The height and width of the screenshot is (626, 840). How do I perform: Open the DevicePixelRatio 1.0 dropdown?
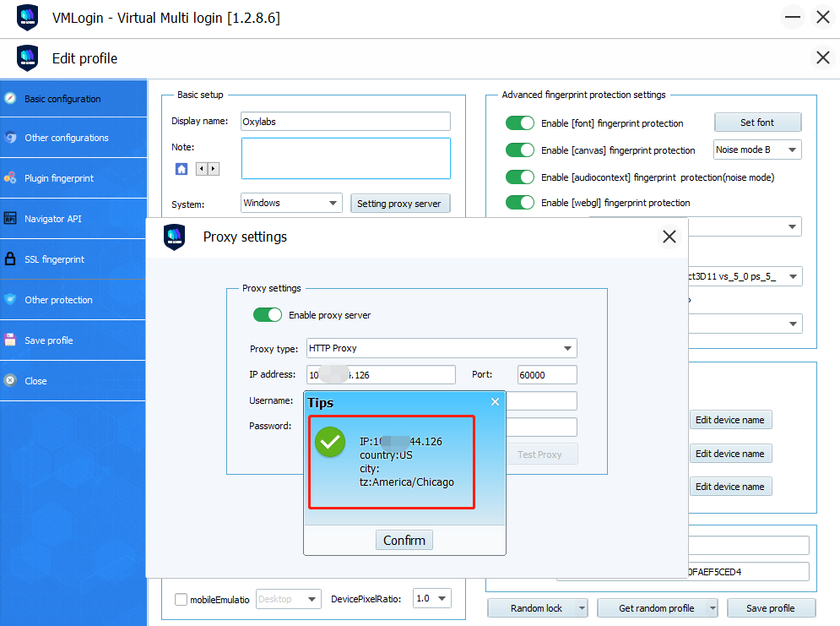[x=432, y=598]
